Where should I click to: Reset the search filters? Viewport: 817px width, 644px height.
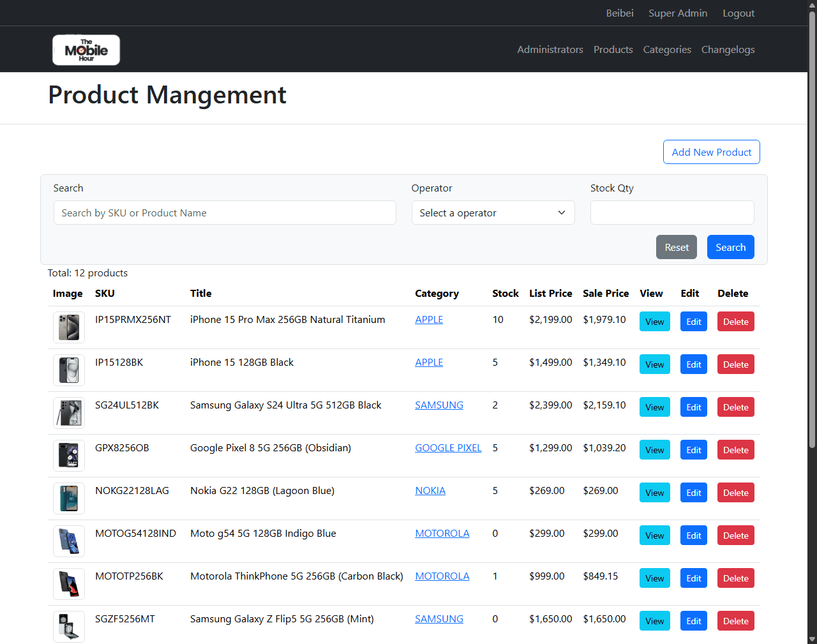(x=677, y=248)
